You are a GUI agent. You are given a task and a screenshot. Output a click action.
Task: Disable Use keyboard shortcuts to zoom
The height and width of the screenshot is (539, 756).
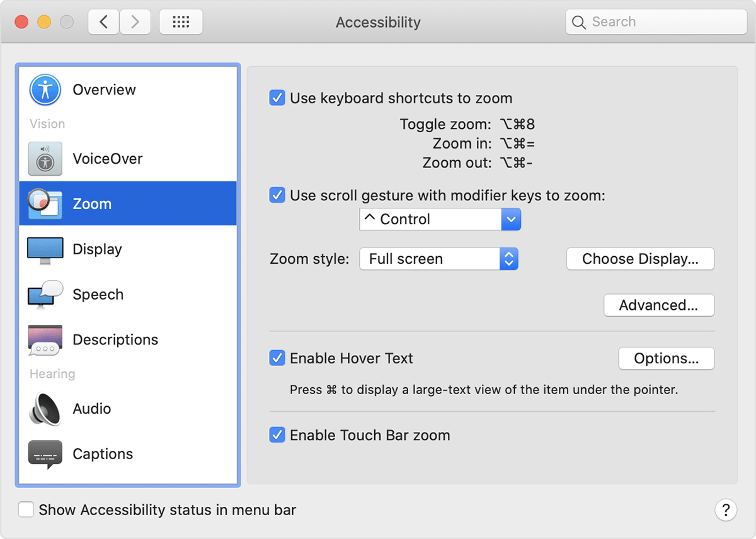point(277,98)
